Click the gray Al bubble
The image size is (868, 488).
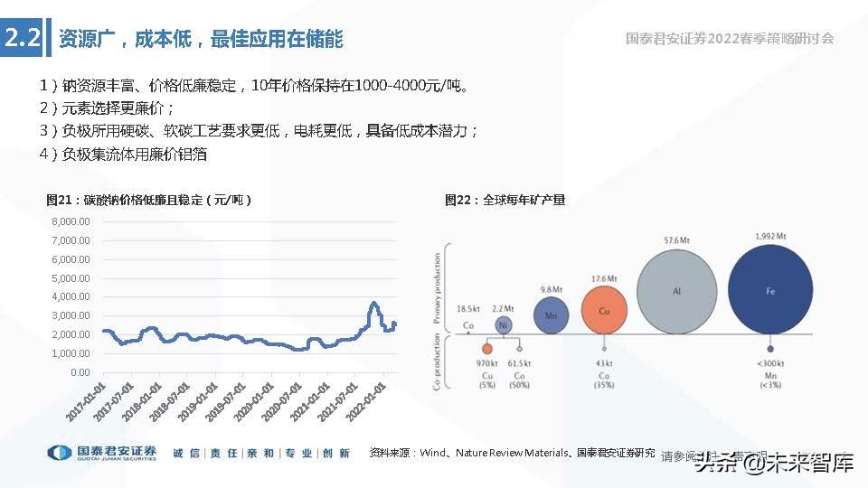point(676,292)
